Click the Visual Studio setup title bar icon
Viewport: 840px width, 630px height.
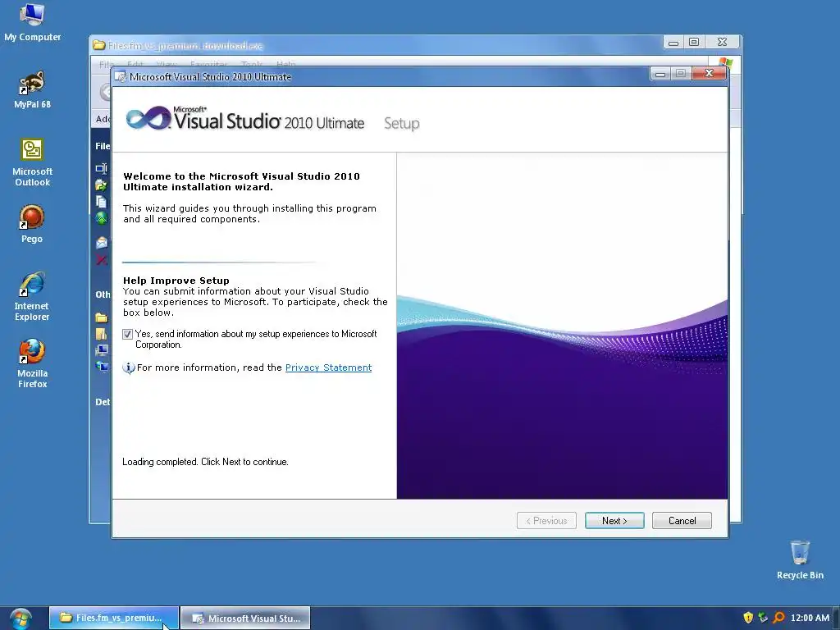[x=121, y=76]
